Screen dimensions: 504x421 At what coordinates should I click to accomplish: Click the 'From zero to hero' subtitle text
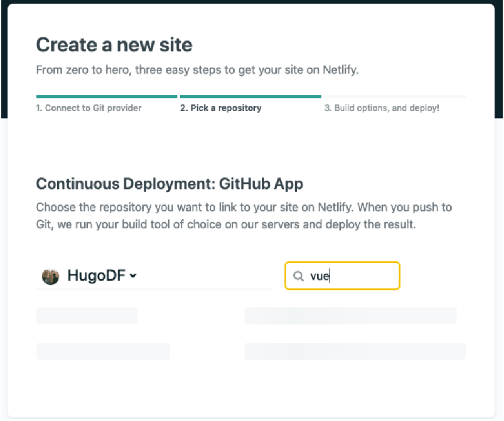pyautogui.click(x=197, y=70)
